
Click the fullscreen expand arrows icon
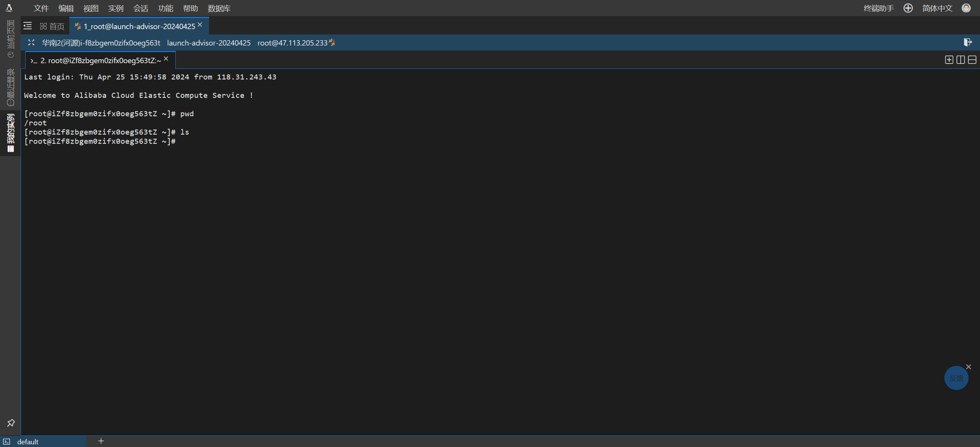(x=31, y=42)
